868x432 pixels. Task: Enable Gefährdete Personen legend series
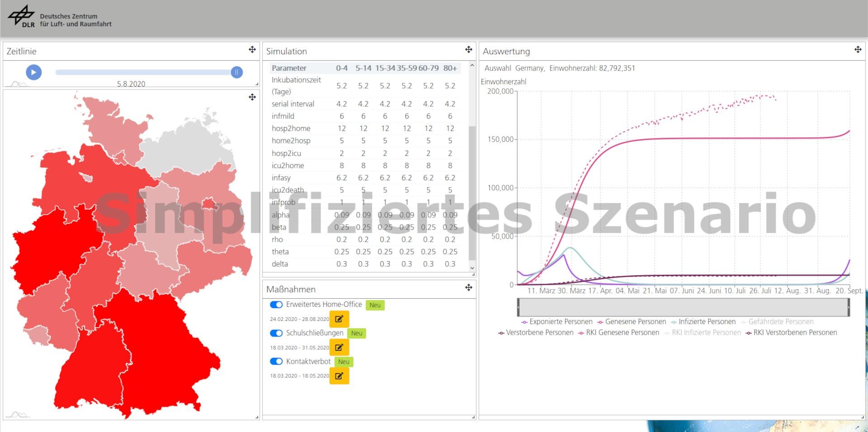coord(777,322)
